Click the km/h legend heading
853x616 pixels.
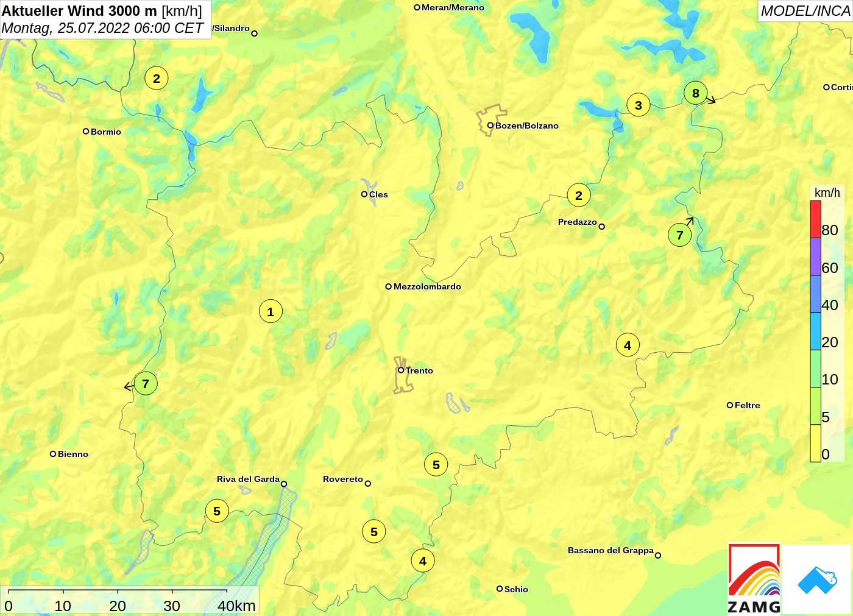[x=827, y=193]
